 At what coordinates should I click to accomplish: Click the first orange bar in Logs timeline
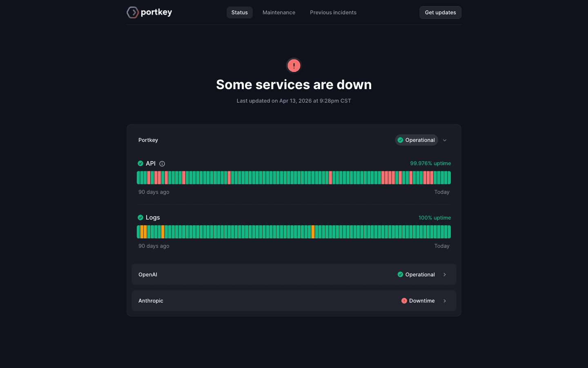pos(142,232)
